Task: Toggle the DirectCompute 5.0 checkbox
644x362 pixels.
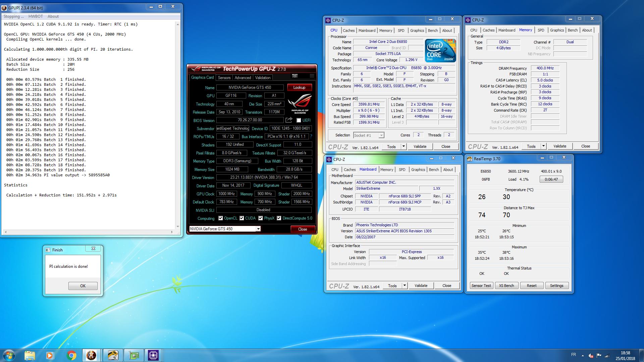Action: (279, 218)
